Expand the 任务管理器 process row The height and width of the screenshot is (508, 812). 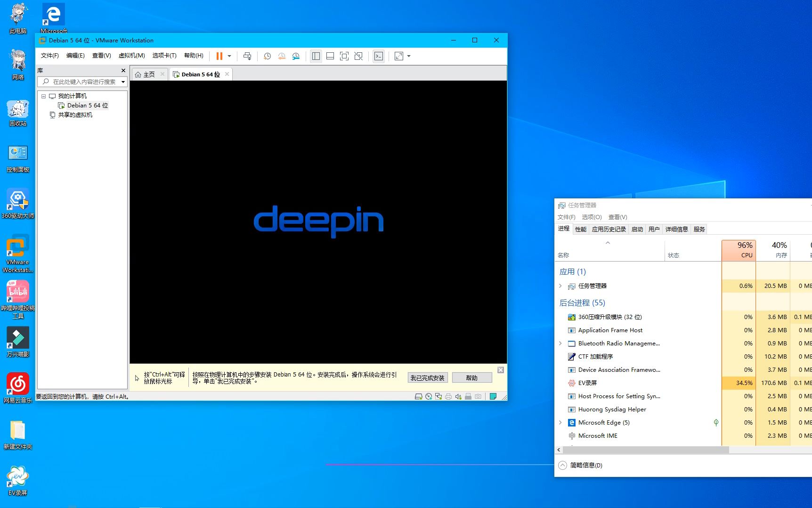pos(560,286)
